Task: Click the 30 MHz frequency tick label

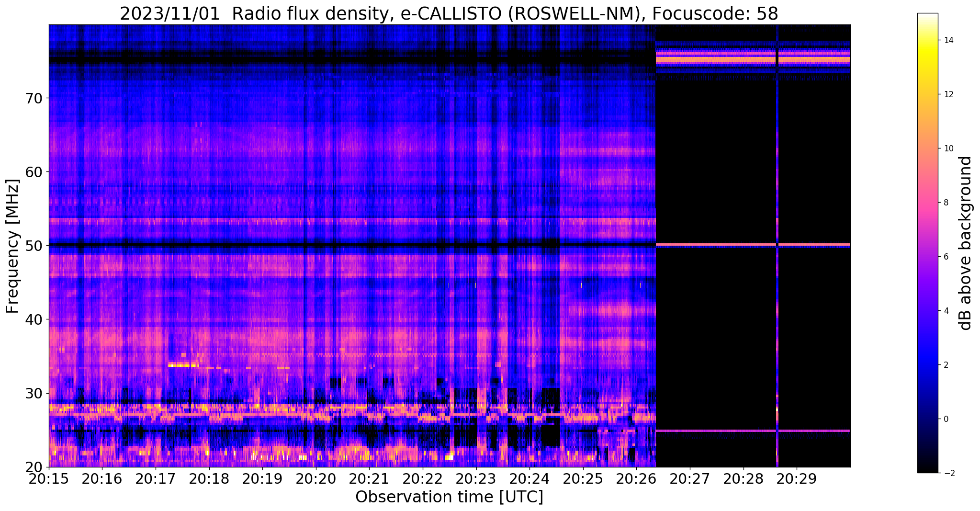Action: [x=34, y=393]
